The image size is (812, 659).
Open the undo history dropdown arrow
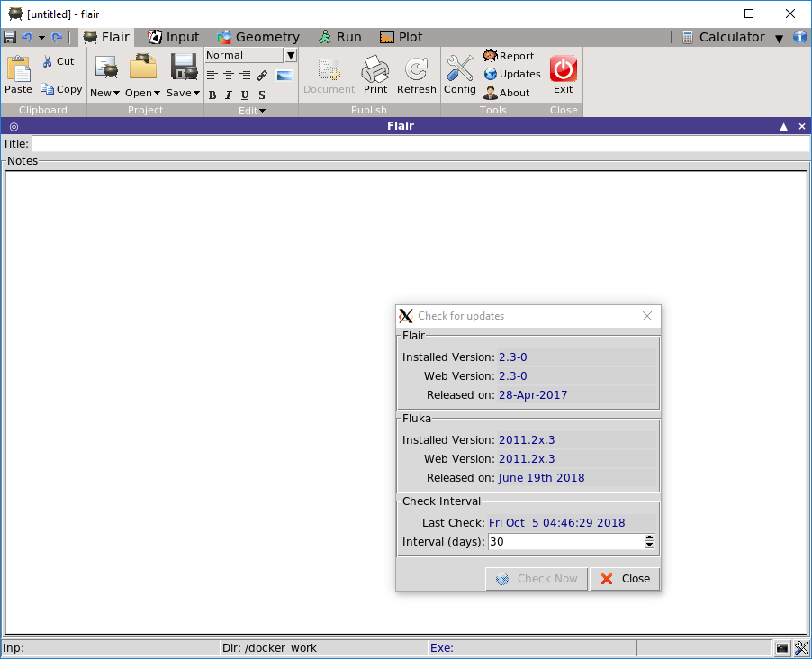[41, 37]
